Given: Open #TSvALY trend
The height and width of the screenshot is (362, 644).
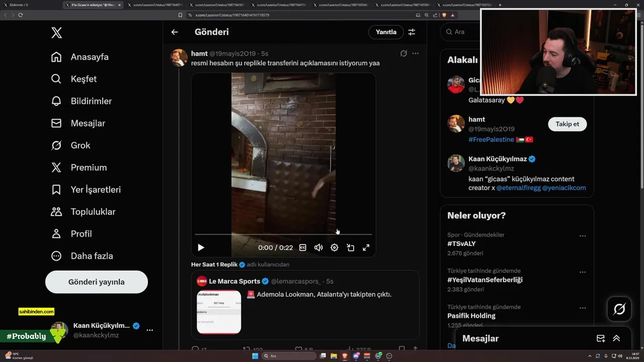Looking at the screenshot, I should 461,244.
